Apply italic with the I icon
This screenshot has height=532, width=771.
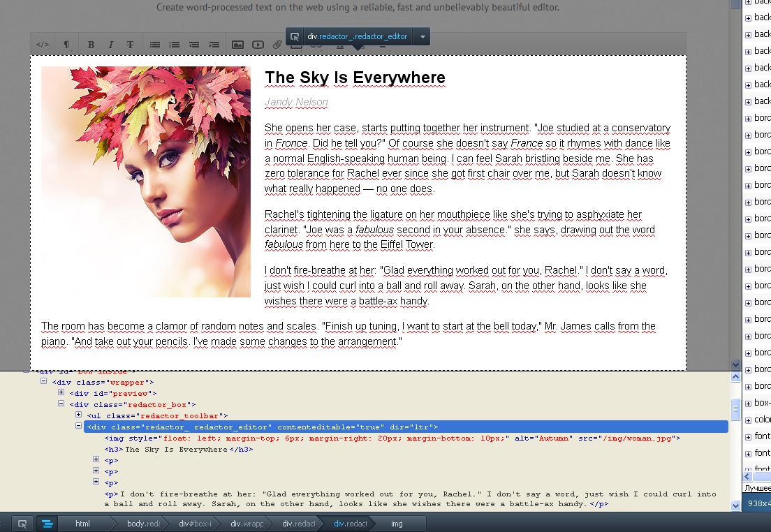click(110, 45)
